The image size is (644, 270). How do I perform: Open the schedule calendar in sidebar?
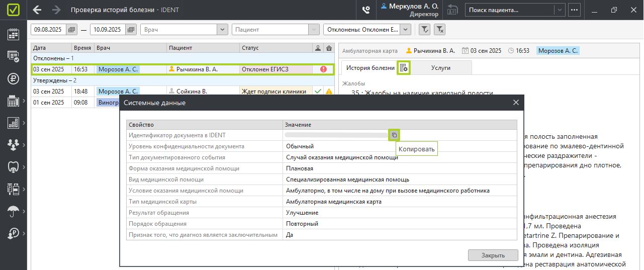pyautogui.click(x=13, y=34)
